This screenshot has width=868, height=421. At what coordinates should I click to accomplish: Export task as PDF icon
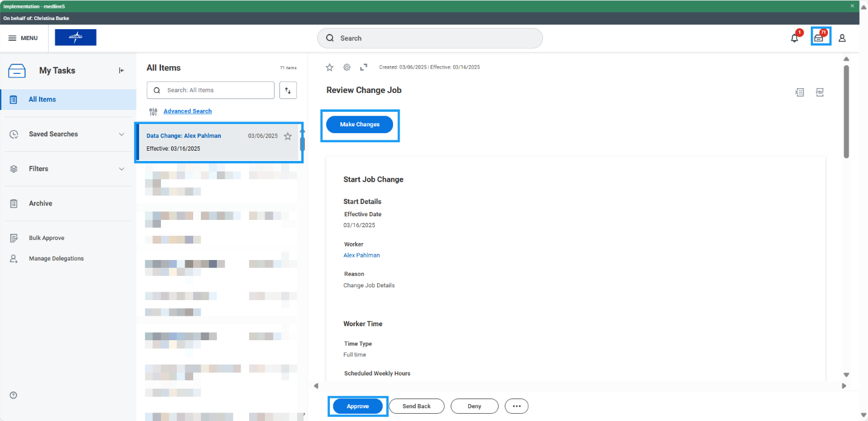[819, 92]
